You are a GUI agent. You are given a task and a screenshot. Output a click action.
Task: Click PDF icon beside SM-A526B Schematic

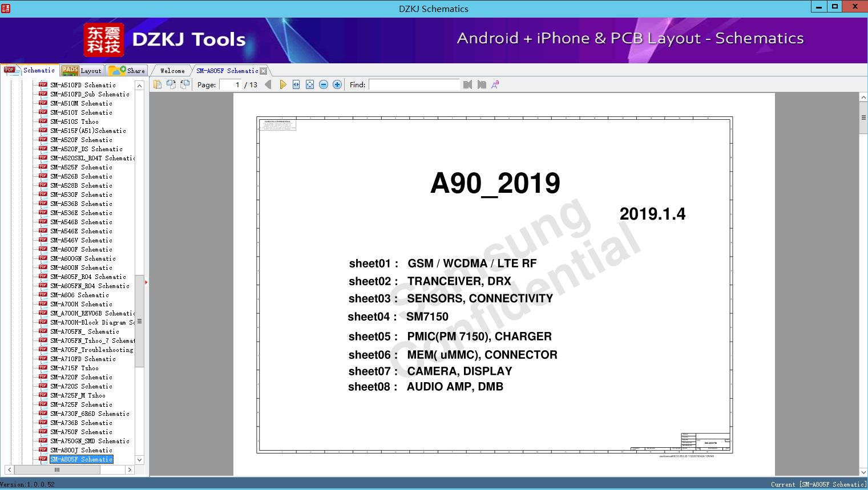(x=43, y=176)
